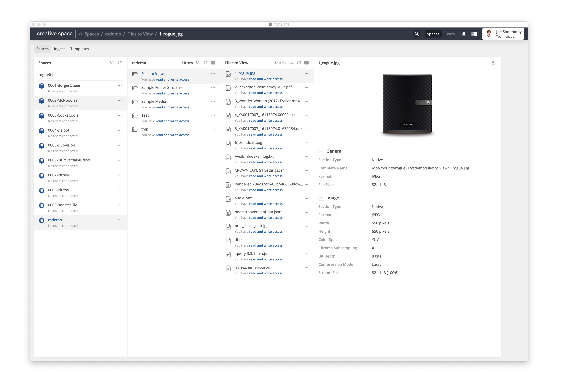Collapse the General section
Screen dimensions: 562x392
pyautogui.click(x=321, y=151)
